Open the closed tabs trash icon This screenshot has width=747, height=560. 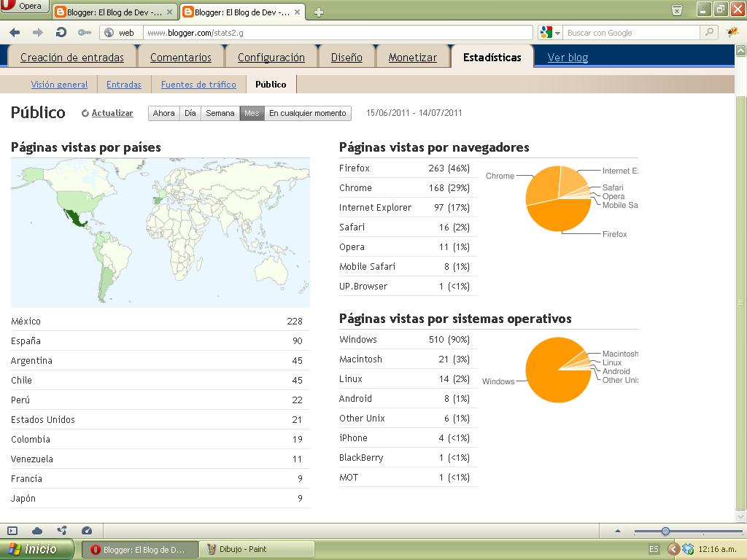676,10
